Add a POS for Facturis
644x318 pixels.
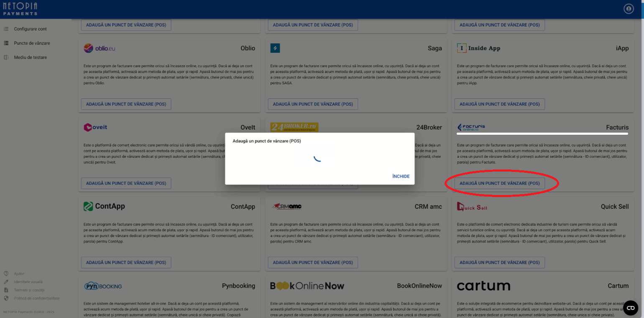499,183
